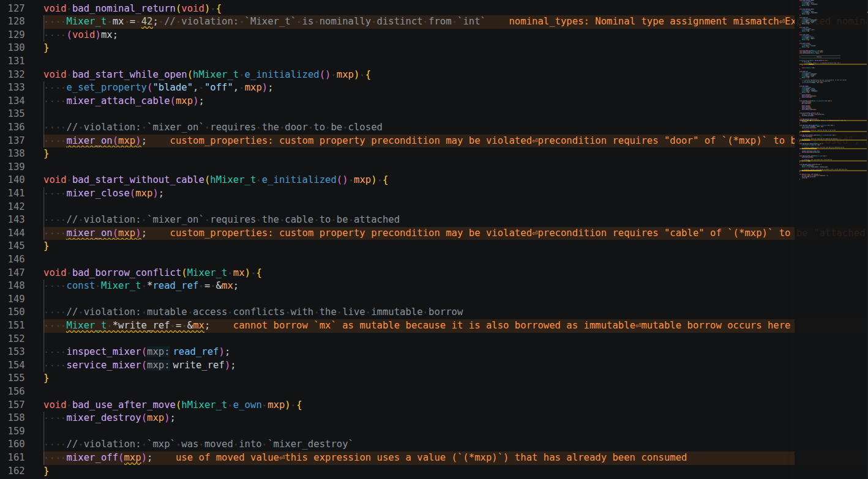Click line number 137 in the gutter
Screen dimensions: 868x479
tap(16, 141)
